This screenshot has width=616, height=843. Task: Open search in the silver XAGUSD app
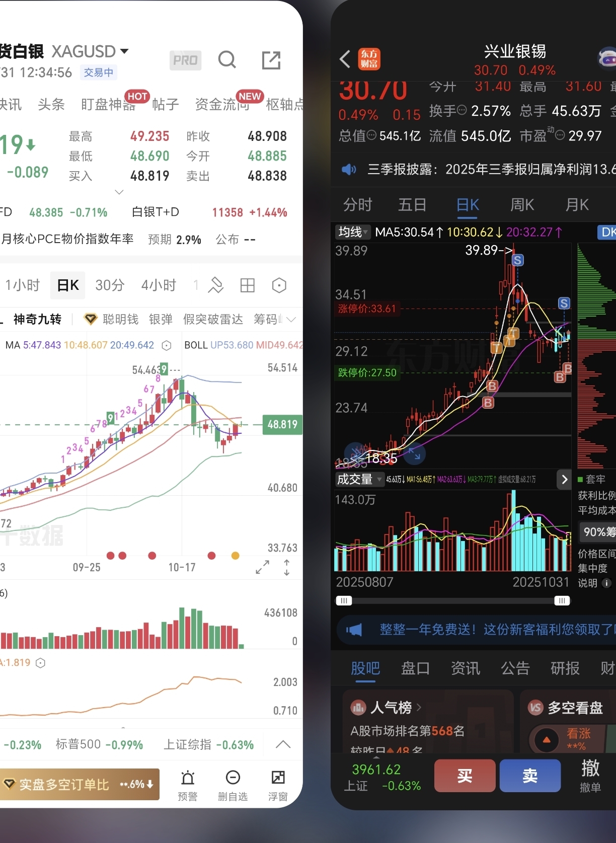point(227,60)
